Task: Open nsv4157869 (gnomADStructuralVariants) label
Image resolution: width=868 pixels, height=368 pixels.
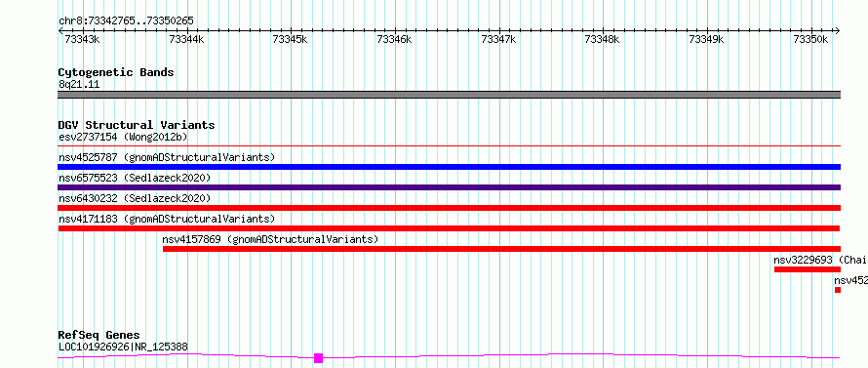Action: point(270,239)
